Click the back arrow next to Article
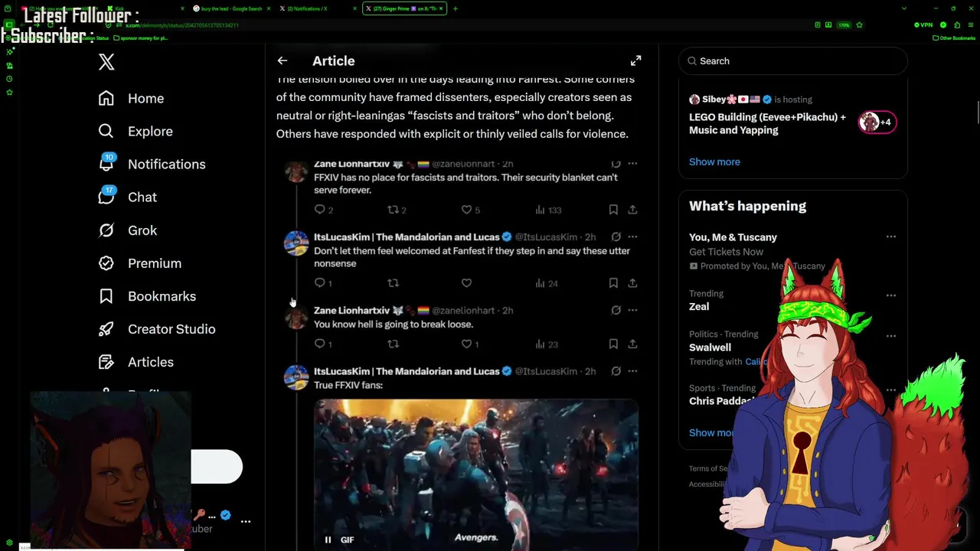This screenshot has height=551, width=980. [x=283, y=60]
